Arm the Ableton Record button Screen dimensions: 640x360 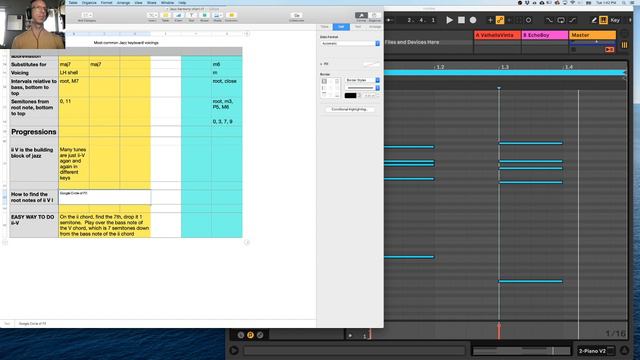(x=473, y=20)
